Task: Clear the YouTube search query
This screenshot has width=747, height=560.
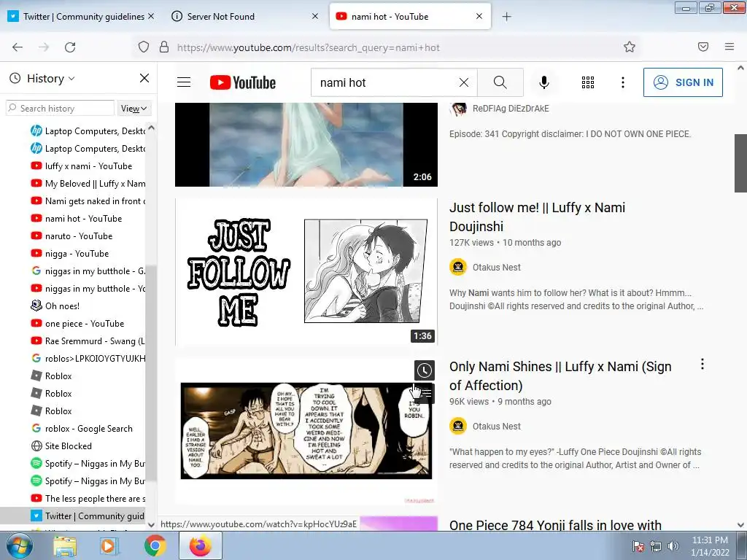Action: pos(463,82)
